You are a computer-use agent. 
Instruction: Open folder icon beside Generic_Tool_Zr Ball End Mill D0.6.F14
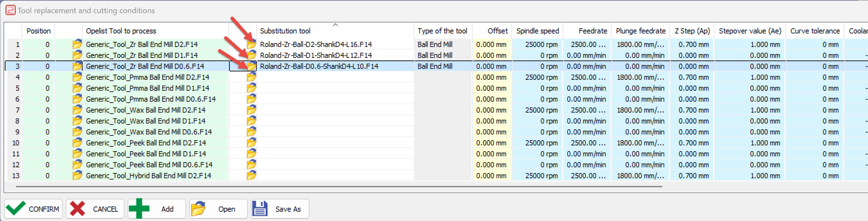(x=77, y=66)
